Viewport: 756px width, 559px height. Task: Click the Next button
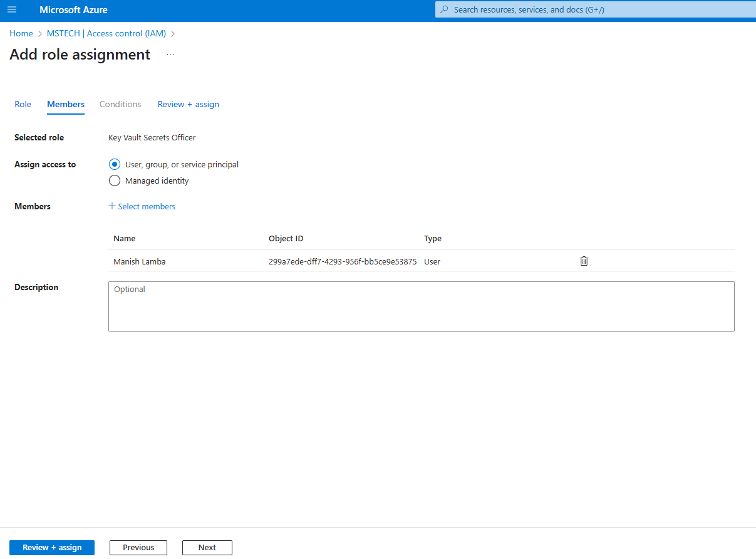pyautogui.click(x=207, y=548)
